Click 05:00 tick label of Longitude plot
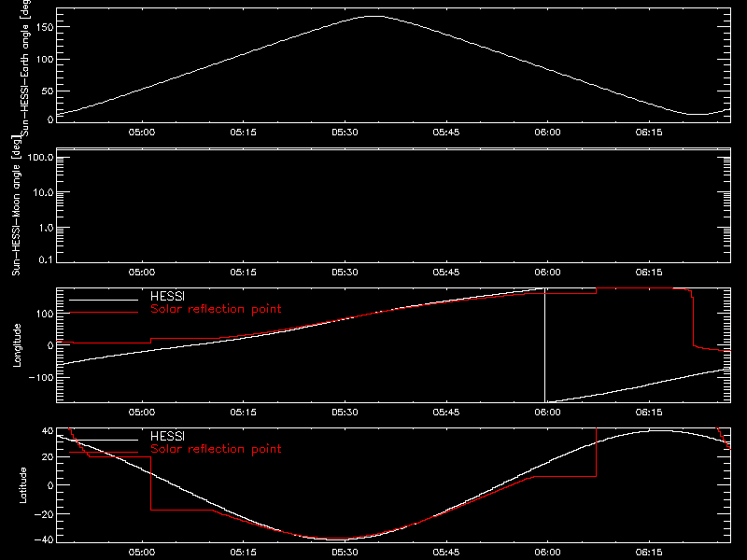 (x=142, y=413)
